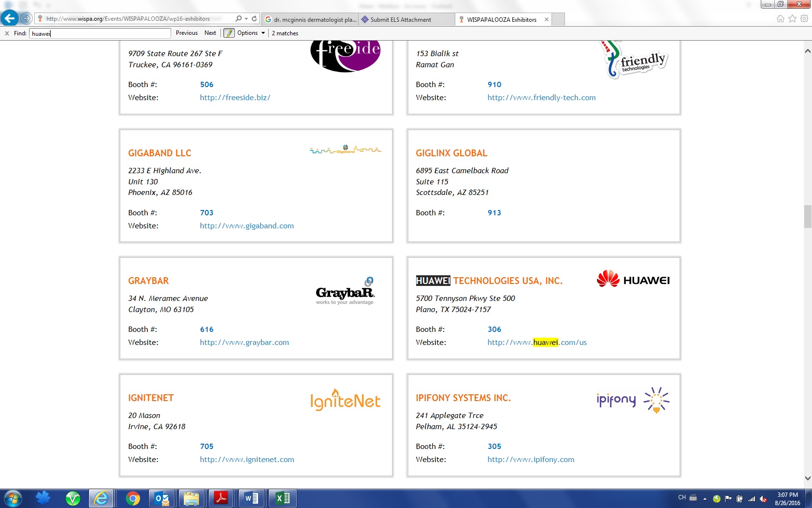Click the GRAYBAR company heading
This screenshot has width=812, height=508.
click(x=148, y=281)
